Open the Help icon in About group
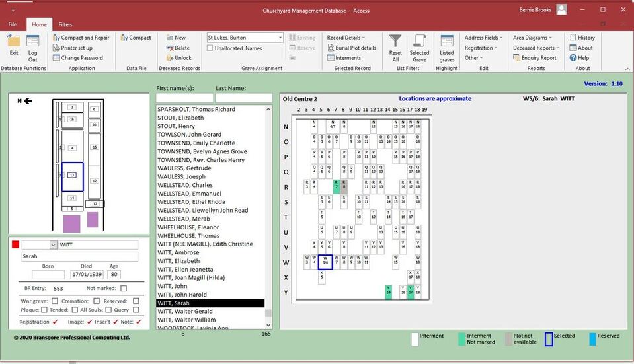This screenshot has height=364, width=634. pyautogui.click(x=579, y=57)
